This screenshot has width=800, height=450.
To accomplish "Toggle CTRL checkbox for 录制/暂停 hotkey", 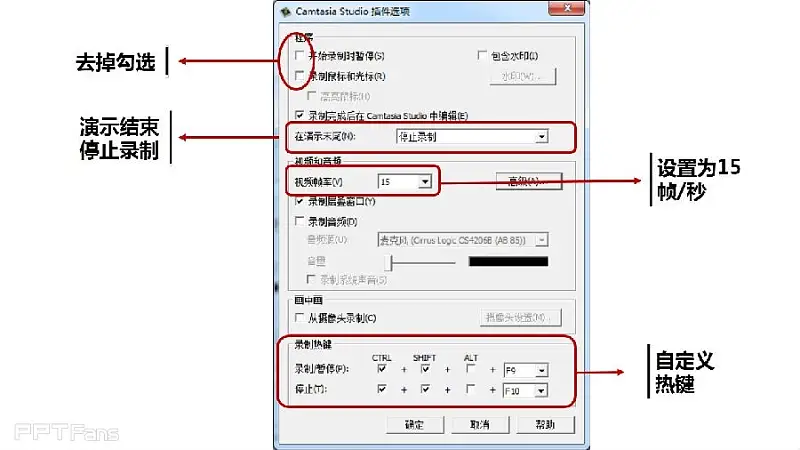I will point(382,368).
